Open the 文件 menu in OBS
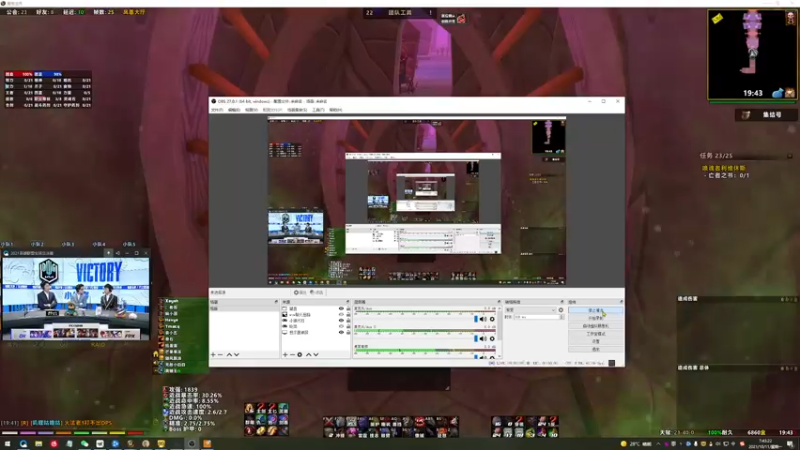800x450 pixels. [x=217, y=110]
